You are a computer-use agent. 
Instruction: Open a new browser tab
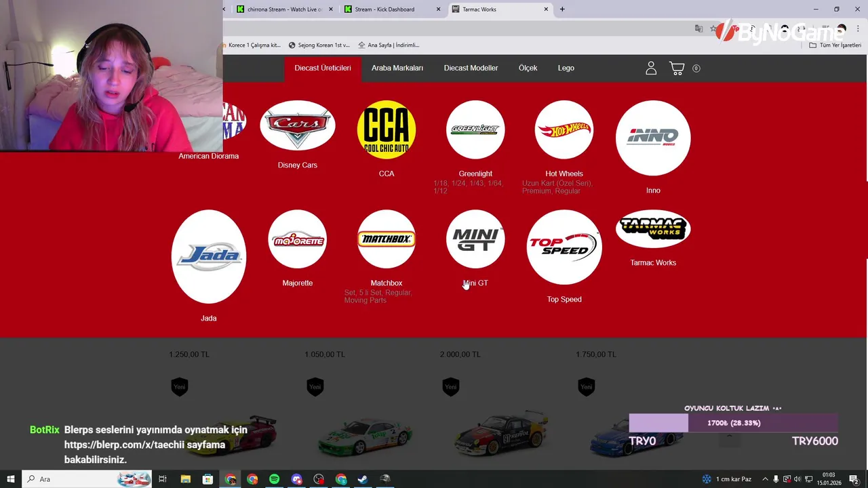(x=562, y=9)
